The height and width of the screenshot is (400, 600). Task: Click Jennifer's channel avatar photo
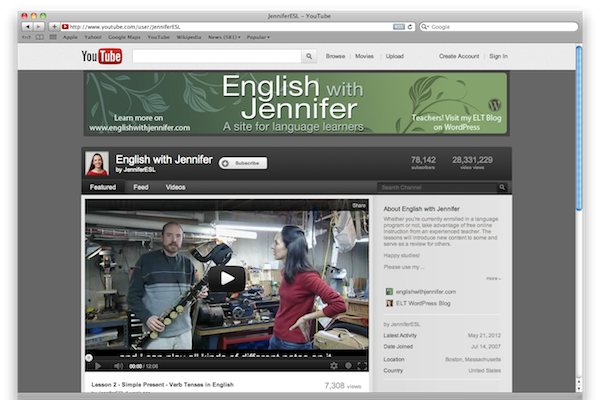tap(97, 163)
